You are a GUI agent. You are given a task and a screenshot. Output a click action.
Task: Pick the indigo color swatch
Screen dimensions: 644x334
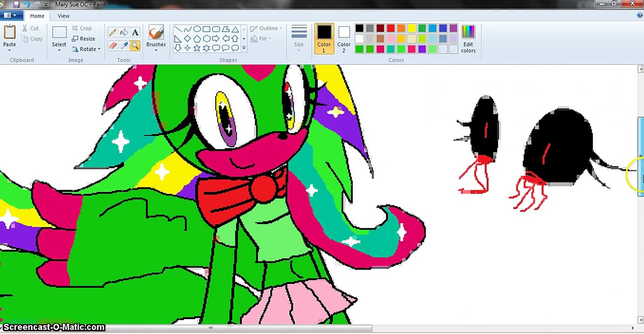(x=443, y=28)
